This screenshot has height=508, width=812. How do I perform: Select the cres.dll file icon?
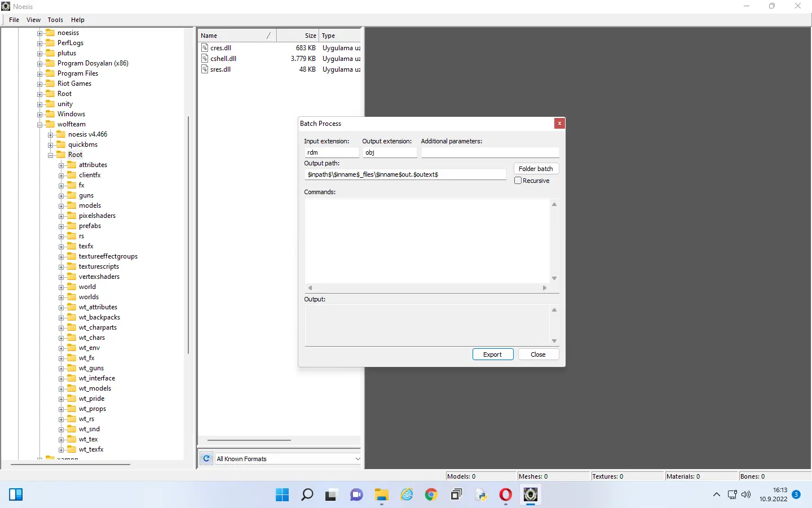click(205, 48)
